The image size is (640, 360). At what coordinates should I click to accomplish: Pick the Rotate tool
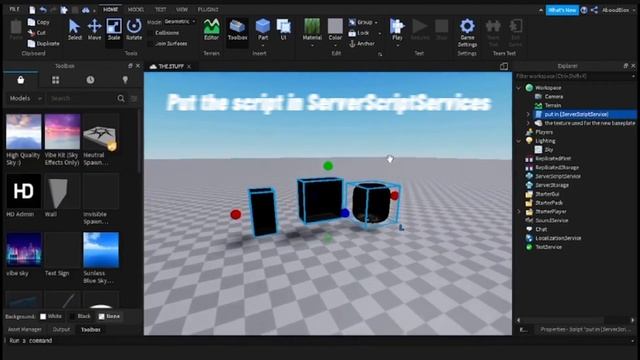tap(134, 29)
